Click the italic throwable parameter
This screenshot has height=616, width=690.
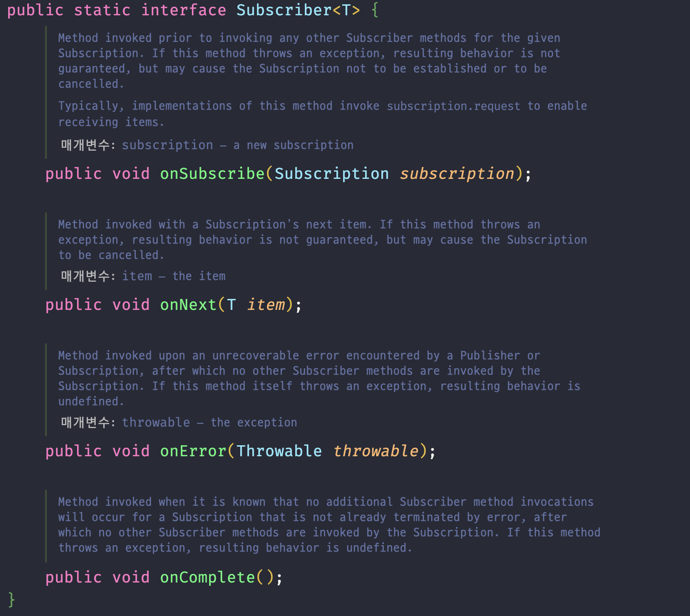(376, 451)
